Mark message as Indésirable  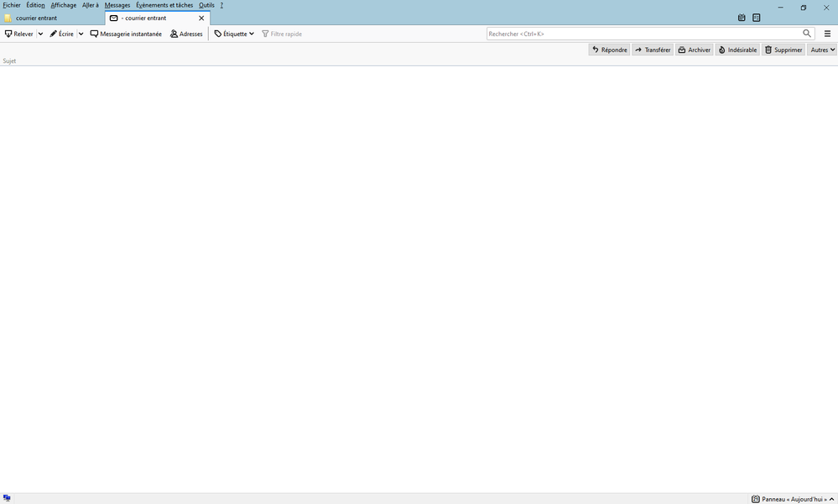pyautogui.click(x=737, y=49)
